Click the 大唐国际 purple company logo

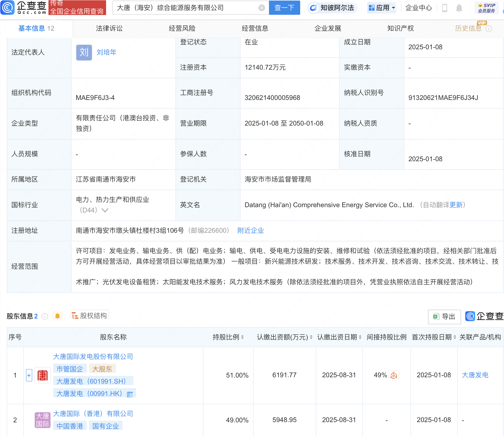(42, 420)
